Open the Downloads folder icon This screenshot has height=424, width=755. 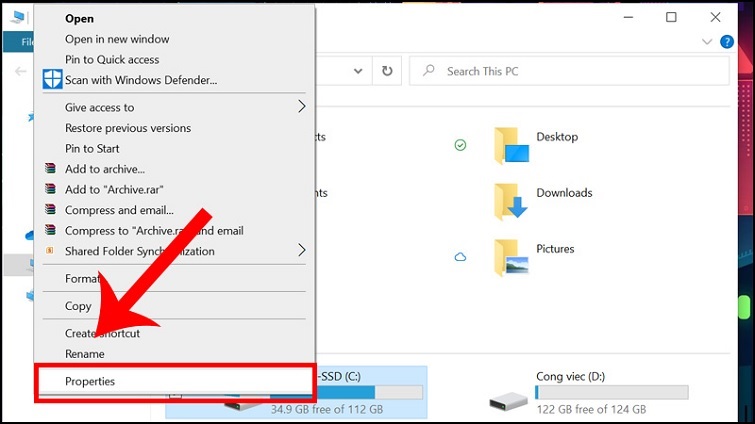[x=511, y=201]
